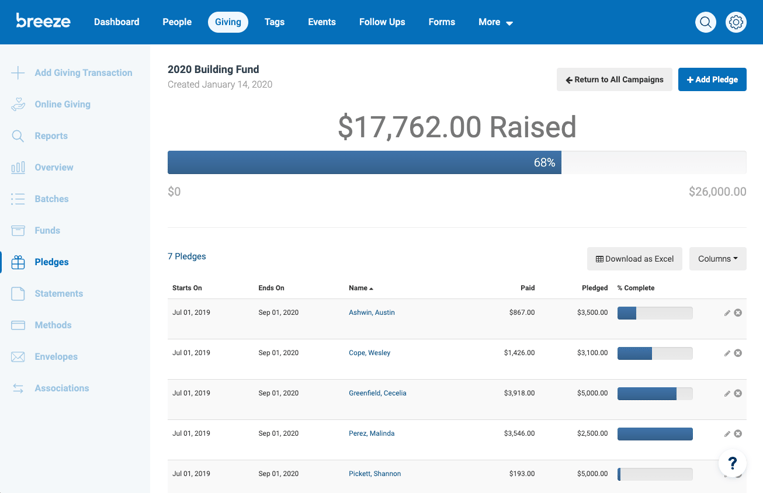This screenshot has height=493, width=763.
Task: Edit Austin Ashwin's pledge with pencil icon
Action: pos(727,313)
